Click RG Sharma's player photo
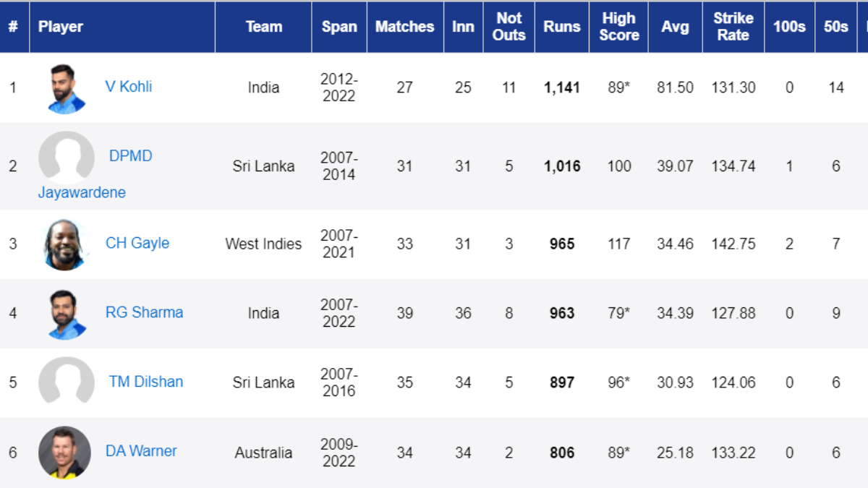Viewport: 868px width, 488px height. tap(67, 314)
